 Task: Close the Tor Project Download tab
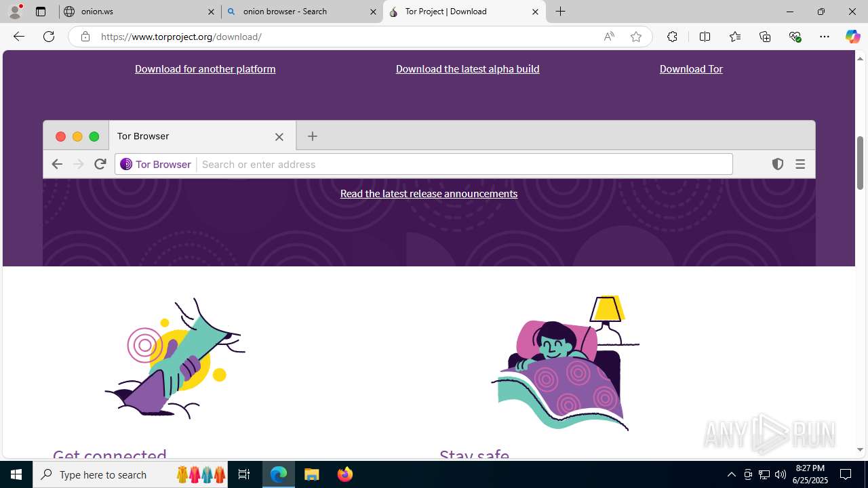(x=535, y=12)
